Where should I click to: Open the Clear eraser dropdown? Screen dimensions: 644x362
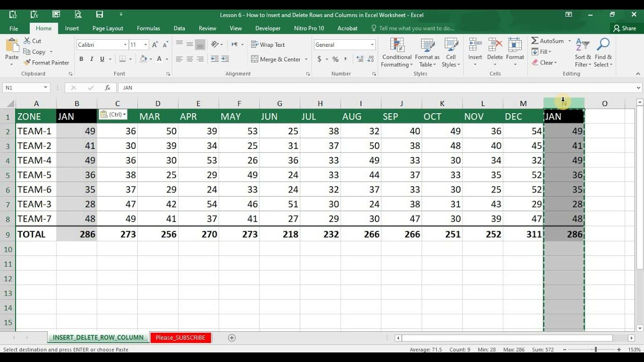(x=544, y=63)
